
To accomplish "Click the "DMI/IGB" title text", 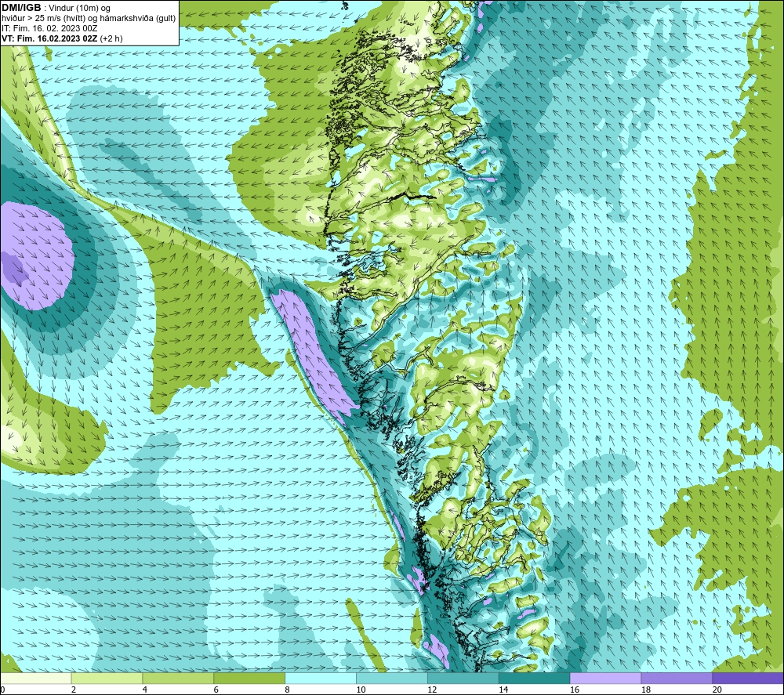I will [21, 8].
